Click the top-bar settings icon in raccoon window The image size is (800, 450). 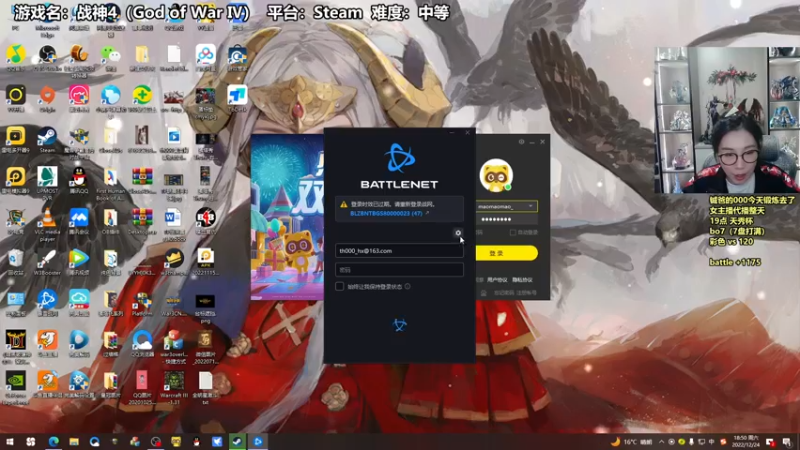tap(521, 142)
